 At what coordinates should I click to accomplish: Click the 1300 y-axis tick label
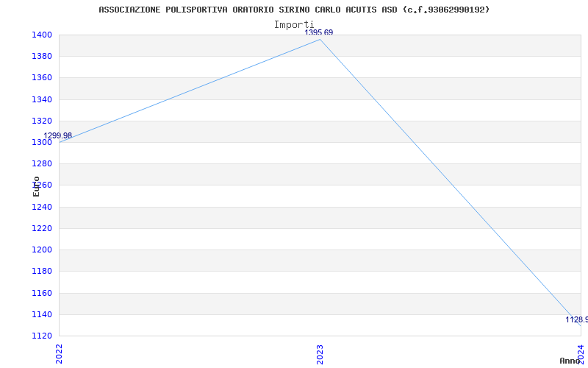[x=42, y=142]
